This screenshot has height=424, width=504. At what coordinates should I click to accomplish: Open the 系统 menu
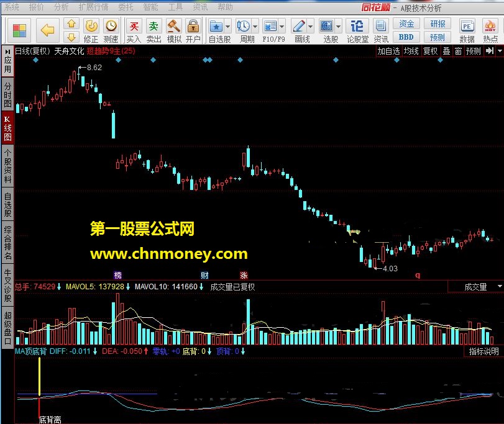tap(12, 7)
